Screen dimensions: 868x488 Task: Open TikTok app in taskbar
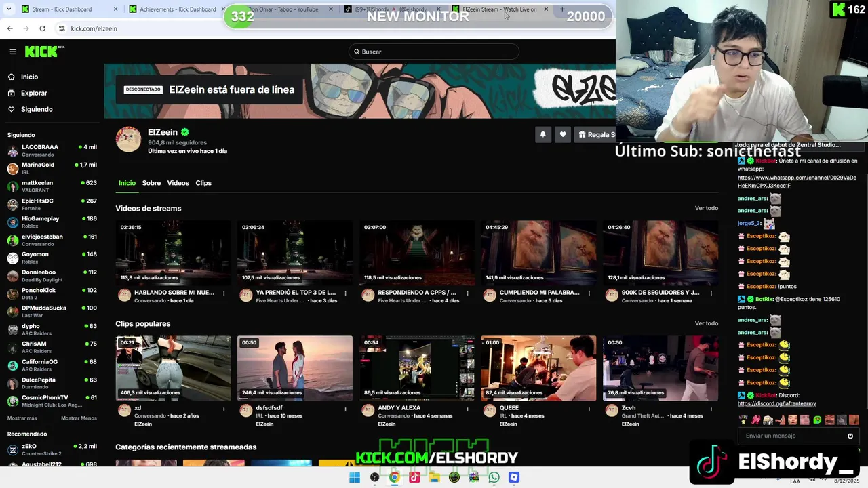pos(414,477)
